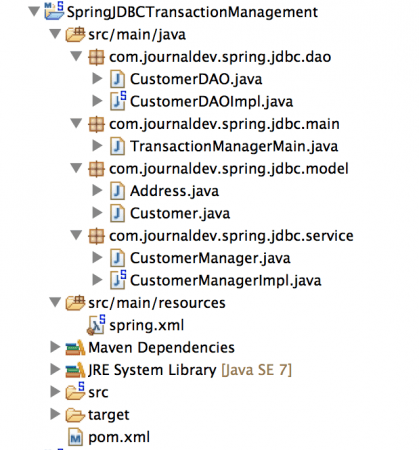Expand the Maven Dependencies node
This screenshot has width=419, height=450.
(x=55, y=347)
